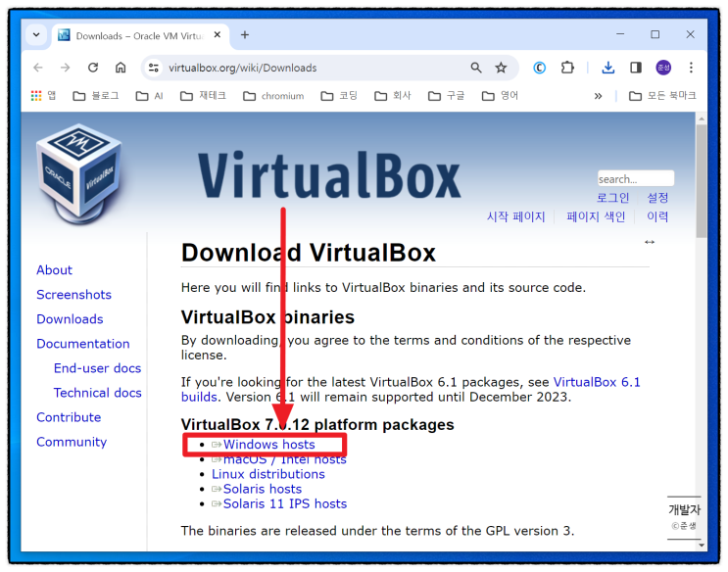
Task: Open Community in the sidebar
Action: (72, 443)
